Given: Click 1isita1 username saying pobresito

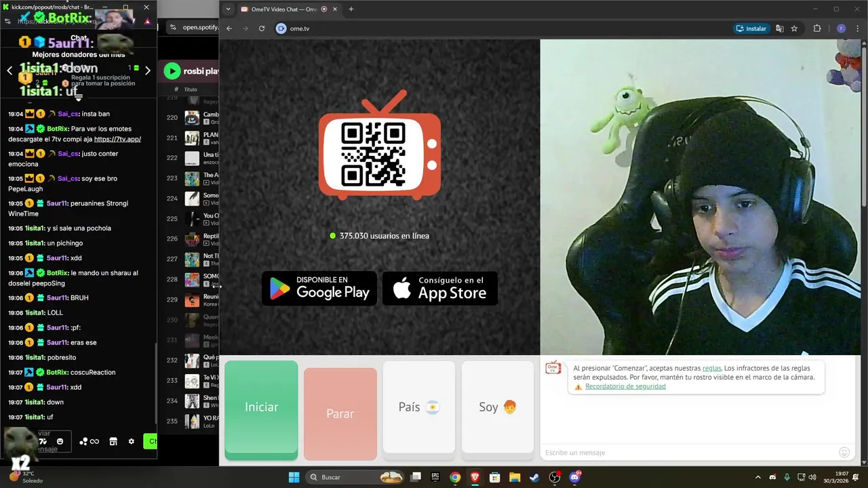Looking at the screenshot, I should pyautogui.click(x=35, y=357).
